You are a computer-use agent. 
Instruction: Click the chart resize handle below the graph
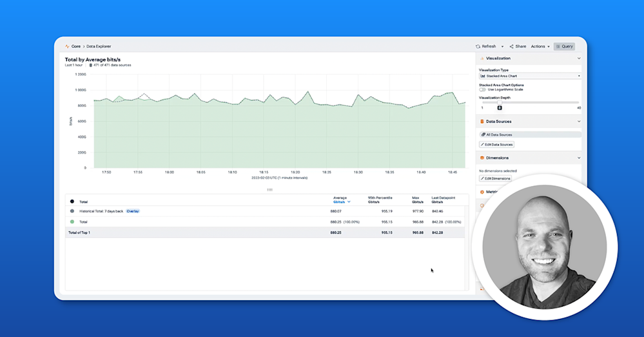coord(270,190)
